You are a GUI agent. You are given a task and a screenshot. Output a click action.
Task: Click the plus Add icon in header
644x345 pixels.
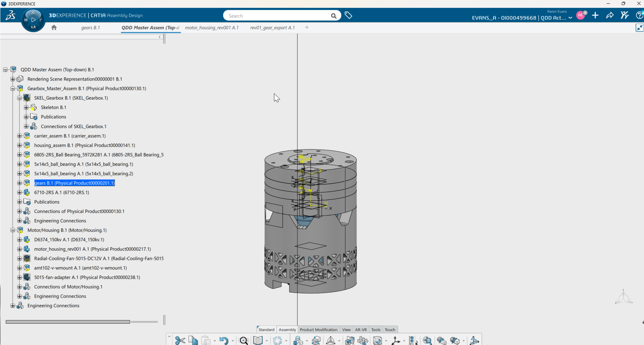point(595,15)
